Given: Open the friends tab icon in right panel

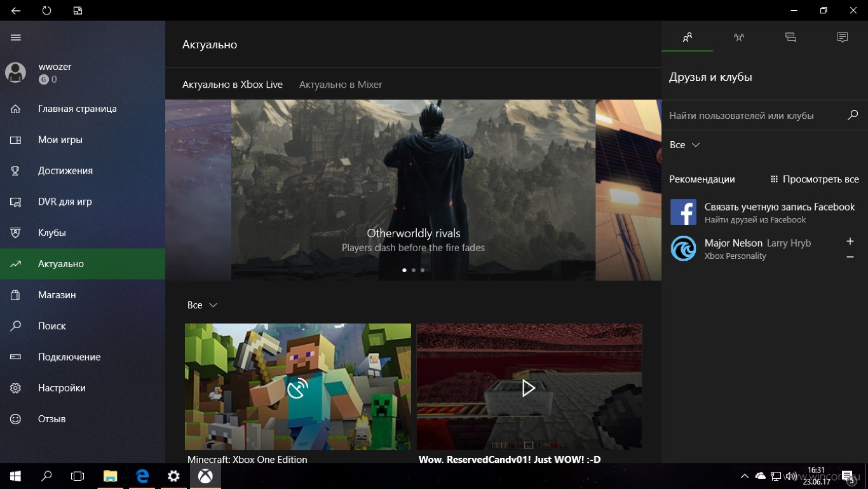Looking at the screenshot, I should (x=688, y=38).
